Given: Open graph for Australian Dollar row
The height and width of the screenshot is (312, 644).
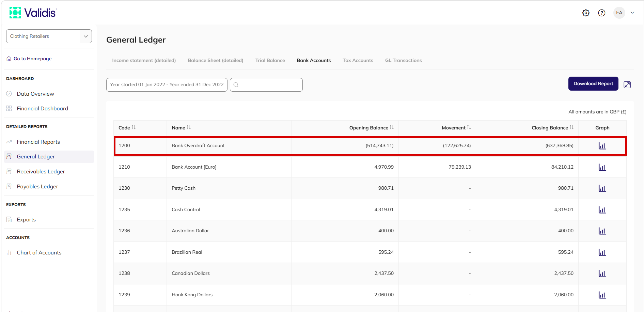Looking at the screenshot, I should (602, 231).
